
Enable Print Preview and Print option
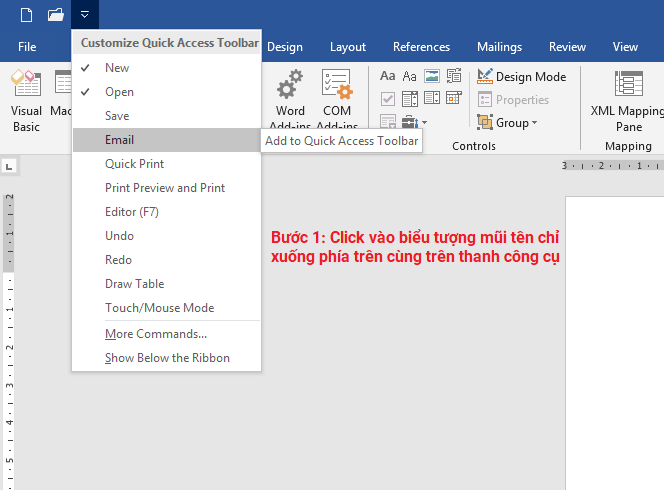pyautogui.click(x=166, y=188)
